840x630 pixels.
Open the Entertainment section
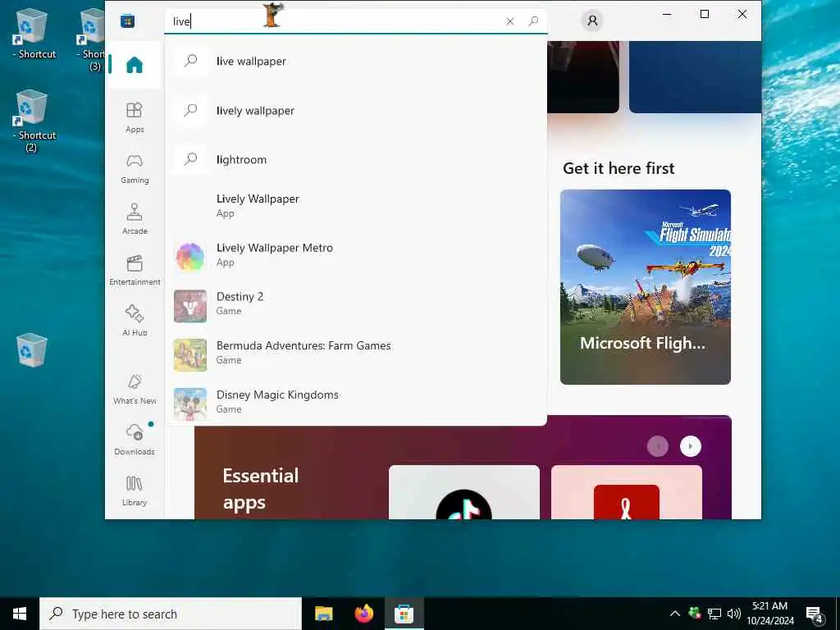135,270
